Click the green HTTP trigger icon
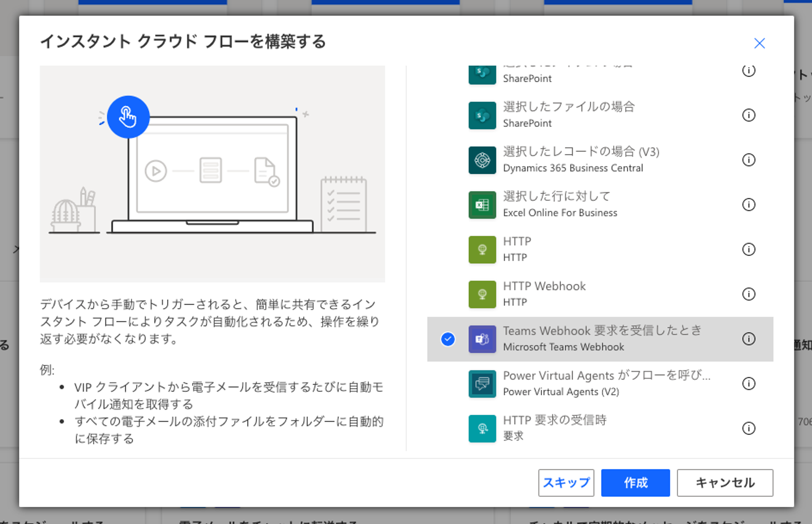 coord(482,250)
